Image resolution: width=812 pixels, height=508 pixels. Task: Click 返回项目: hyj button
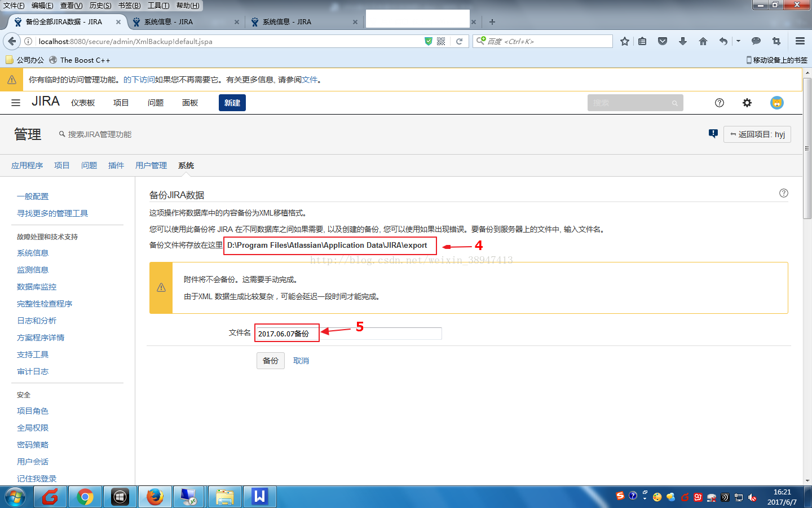click(757, 134)
